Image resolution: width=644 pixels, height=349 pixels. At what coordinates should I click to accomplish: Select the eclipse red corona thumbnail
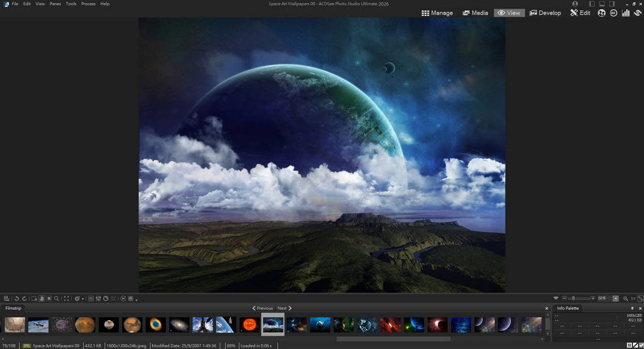pos(438,325)
